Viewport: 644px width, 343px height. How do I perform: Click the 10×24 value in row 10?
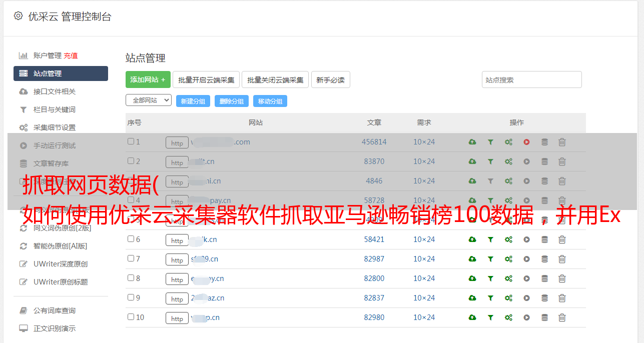(x=424, y=317)
